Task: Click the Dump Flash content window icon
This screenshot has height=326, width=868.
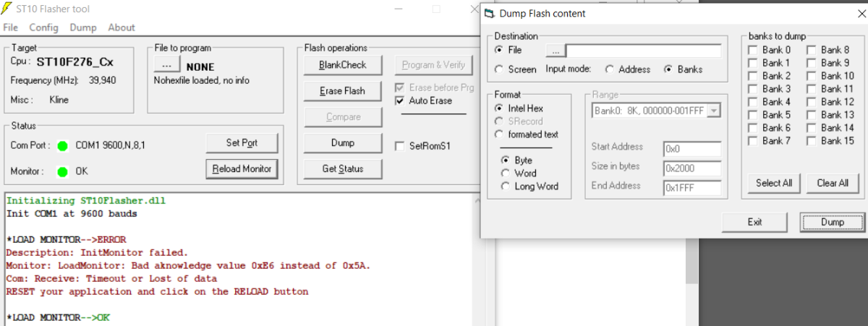Action: (x=489, y=13)
